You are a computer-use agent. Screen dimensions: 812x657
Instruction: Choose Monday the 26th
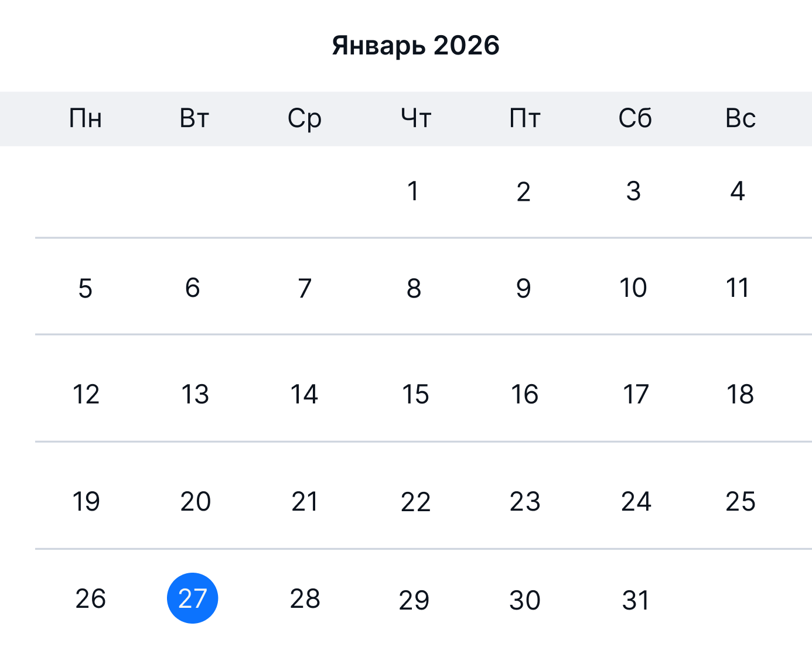tap(90, 598)
